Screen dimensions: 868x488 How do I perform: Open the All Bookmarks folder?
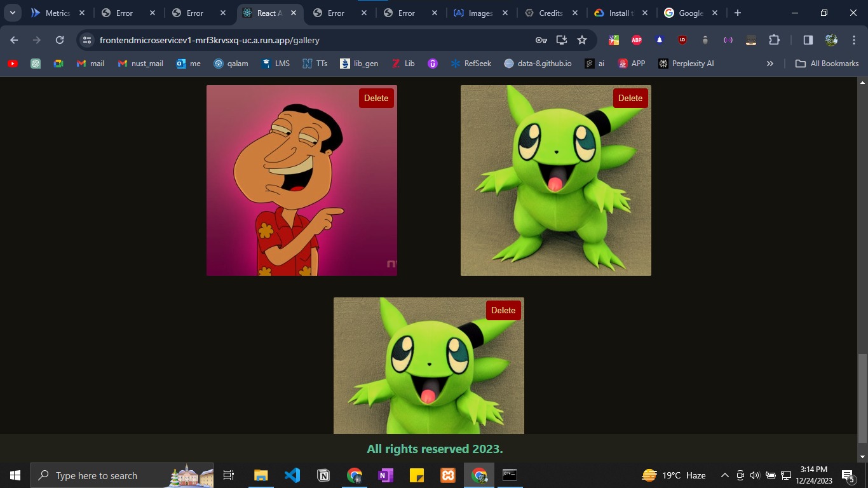coord(827,64)
